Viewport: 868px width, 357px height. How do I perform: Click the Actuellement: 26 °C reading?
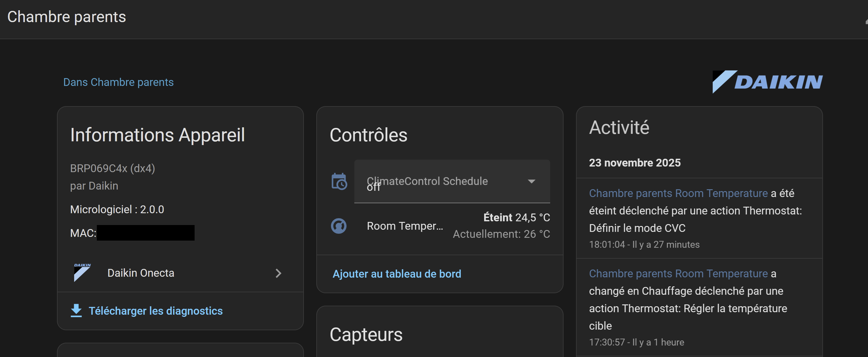point(501,234)
